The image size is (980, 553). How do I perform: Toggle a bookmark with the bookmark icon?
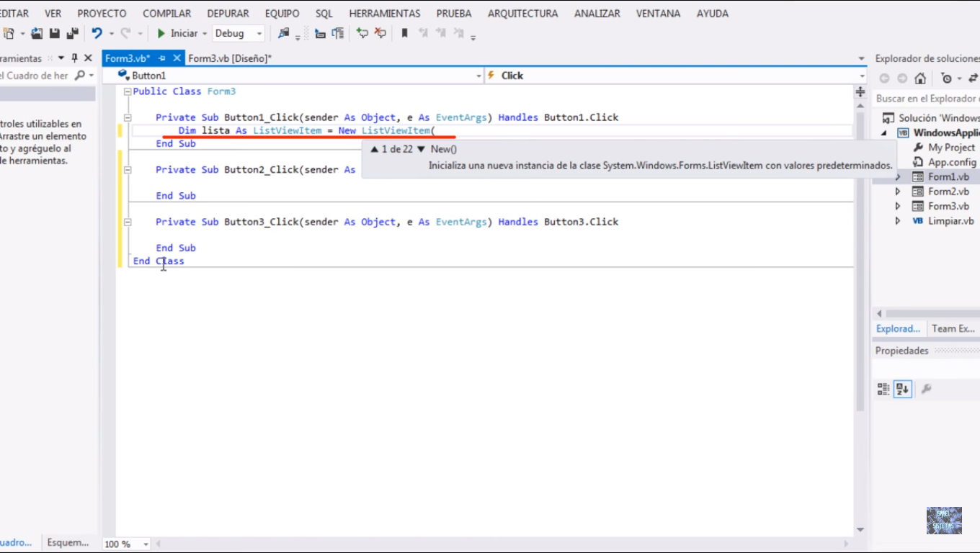(404, 33)
